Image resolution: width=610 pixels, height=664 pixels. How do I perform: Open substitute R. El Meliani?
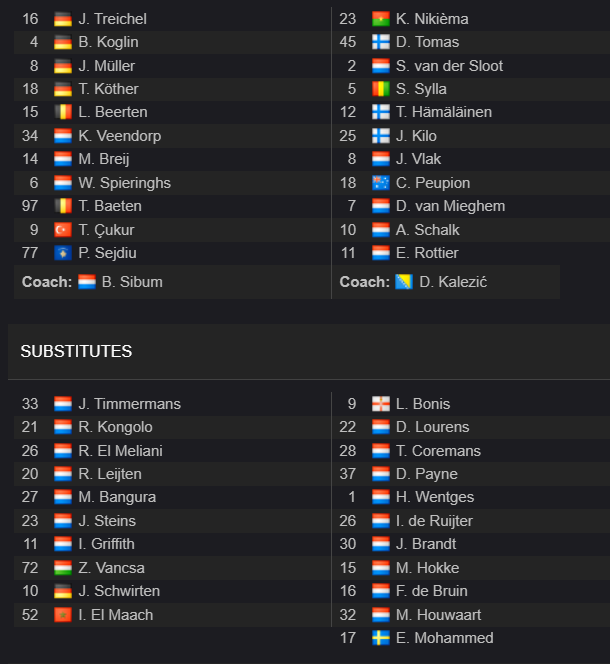click(x=120, y=451)
